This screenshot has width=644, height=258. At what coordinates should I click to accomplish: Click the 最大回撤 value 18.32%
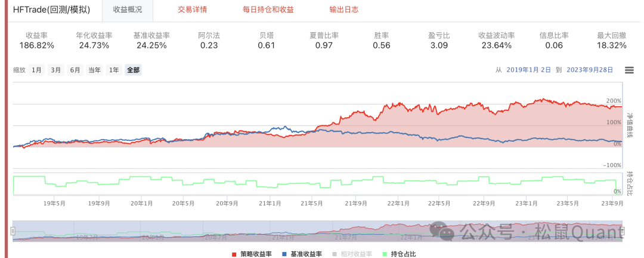click(x=612, y=45)
